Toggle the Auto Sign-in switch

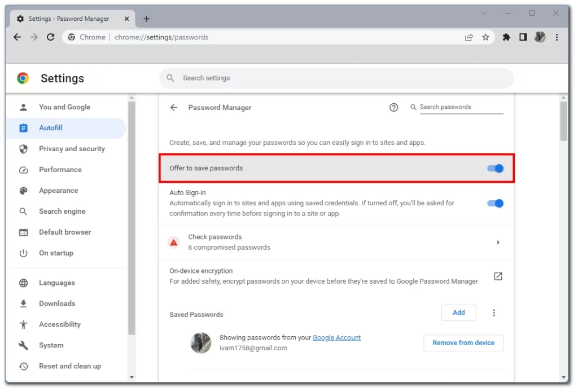pos(496,204)
